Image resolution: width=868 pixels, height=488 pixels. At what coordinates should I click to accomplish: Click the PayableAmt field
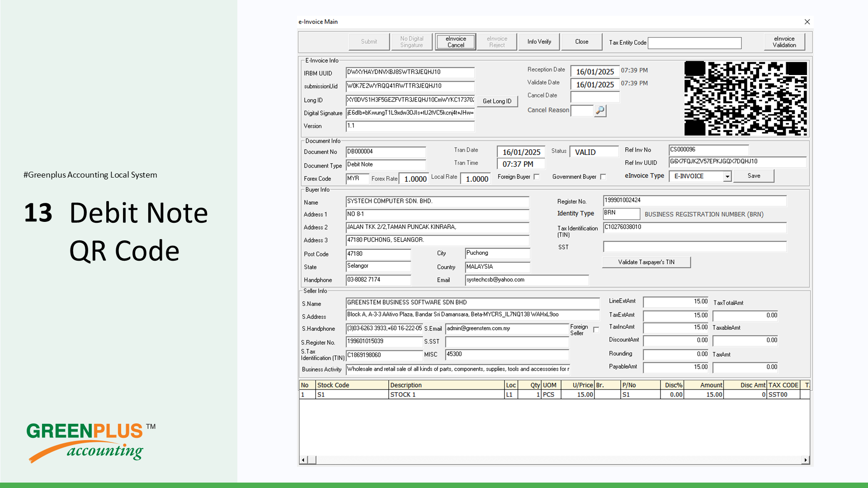676,367
